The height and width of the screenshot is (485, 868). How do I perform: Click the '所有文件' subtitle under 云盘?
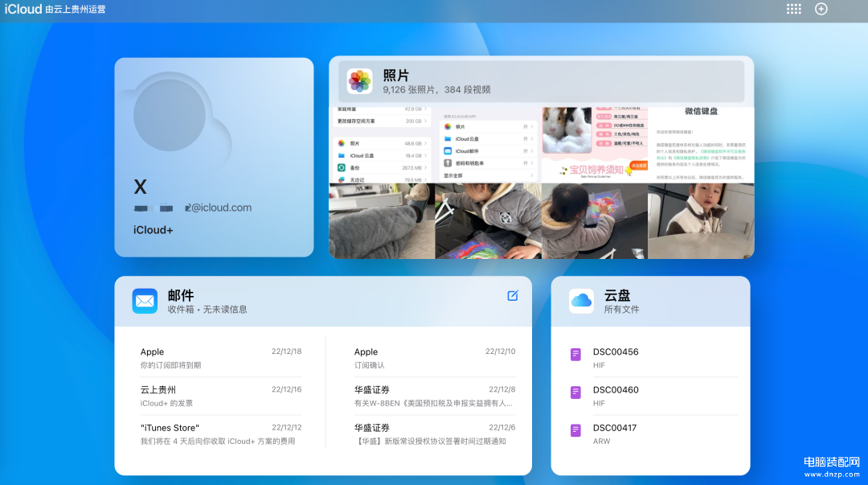[621, 310]
